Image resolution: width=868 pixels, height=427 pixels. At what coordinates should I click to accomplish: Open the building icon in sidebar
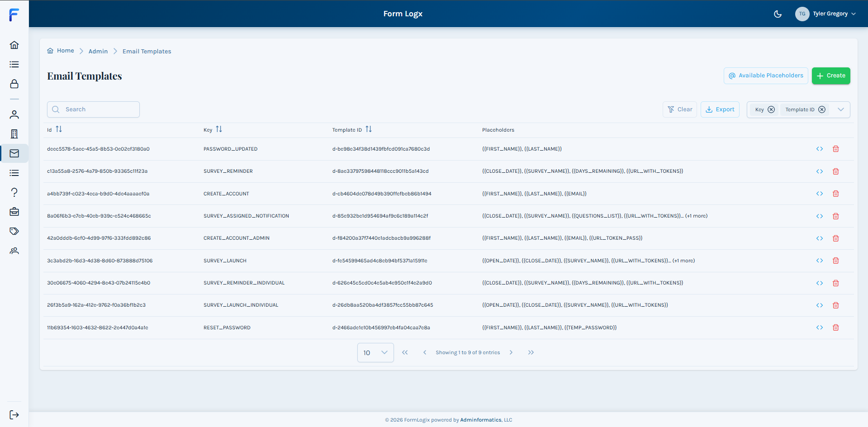pyautogui.click(x=14, y=134)
